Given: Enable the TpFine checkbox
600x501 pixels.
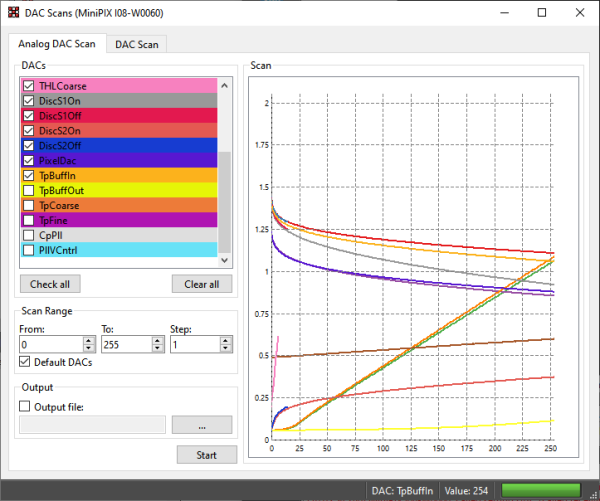Looking at the screenshot, I should 29,220.
